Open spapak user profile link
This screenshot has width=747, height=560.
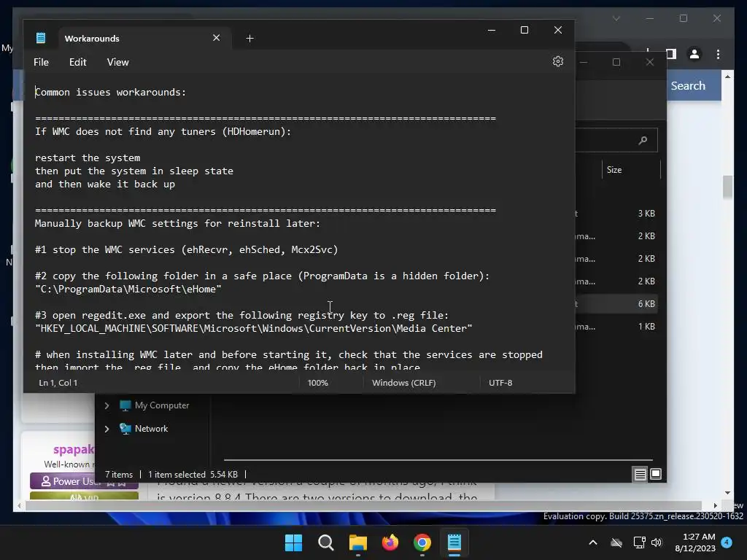point(74,449)
